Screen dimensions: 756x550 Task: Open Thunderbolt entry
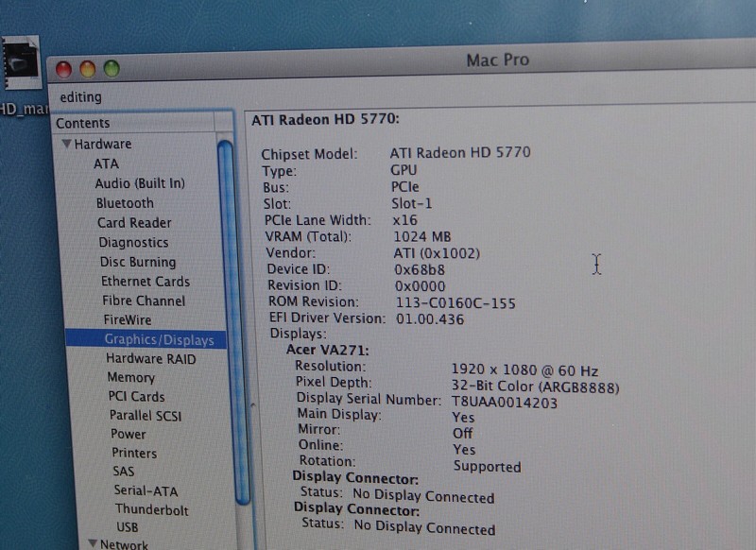click(x=152, y=509)
